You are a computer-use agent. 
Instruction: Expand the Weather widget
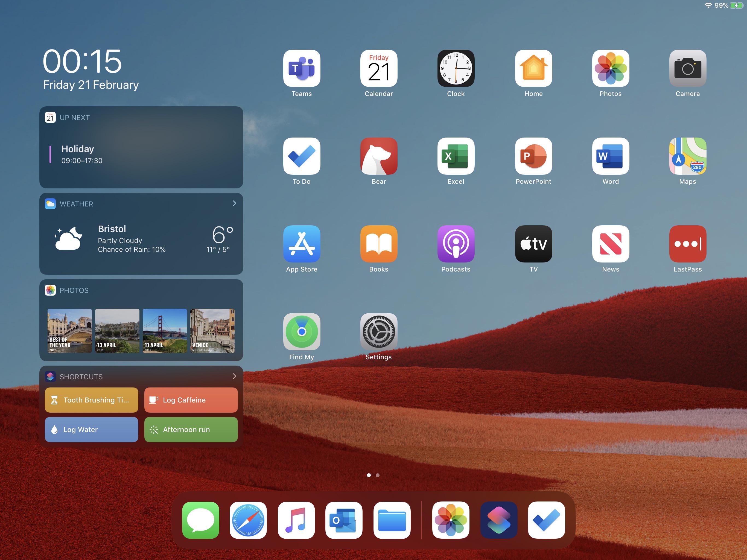(234, 203)
